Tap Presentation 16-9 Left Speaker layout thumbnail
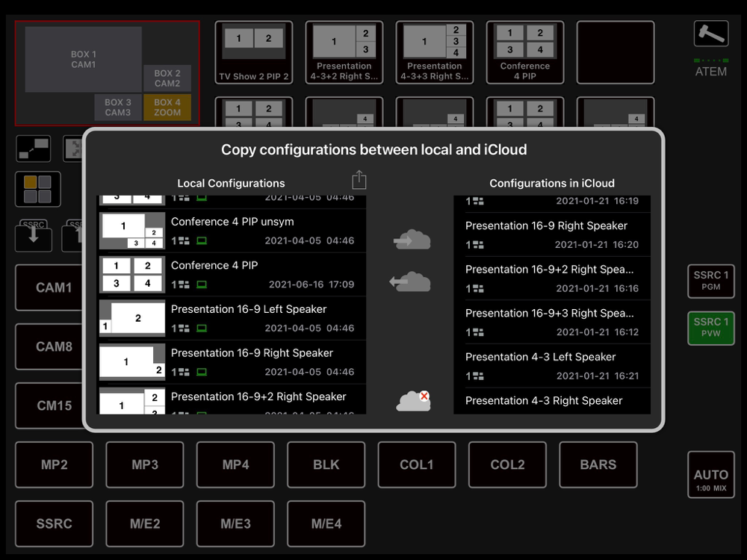The height and width of the screenshot is (560, 747). [132, 319]
